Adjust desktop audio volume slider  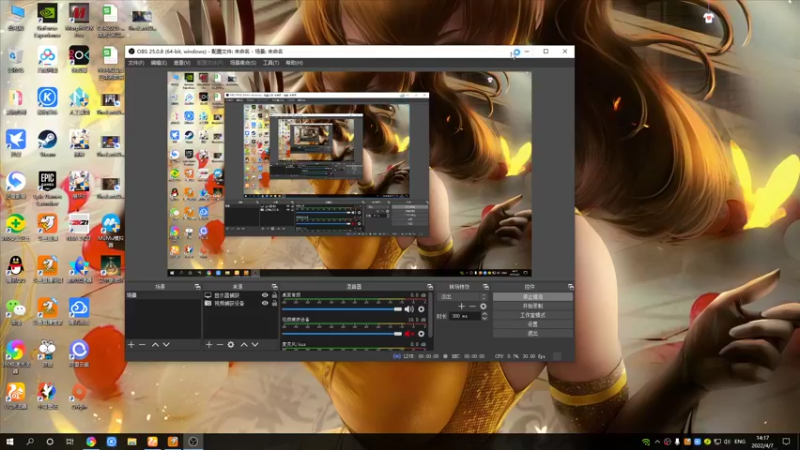342,309
